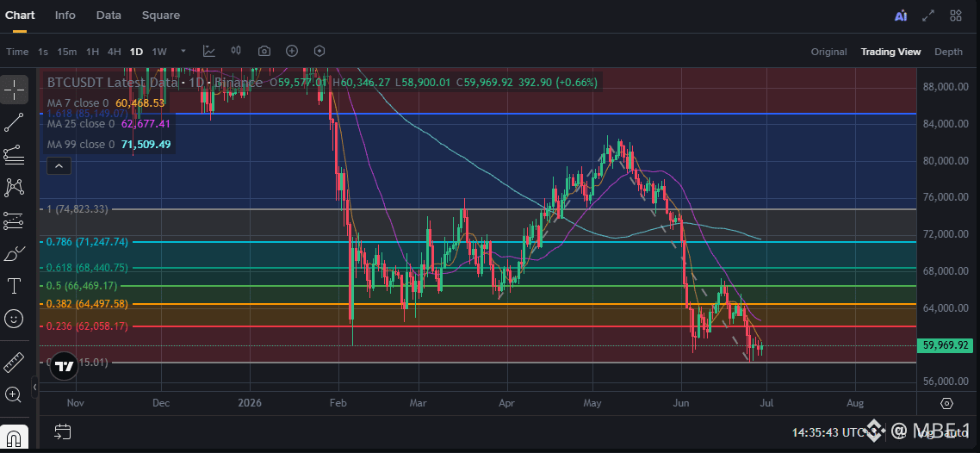This screenshot has width=980, height=453.
Task: Click the Aug label on time axis
Action: pyautogui.click(x=855, y=403)
